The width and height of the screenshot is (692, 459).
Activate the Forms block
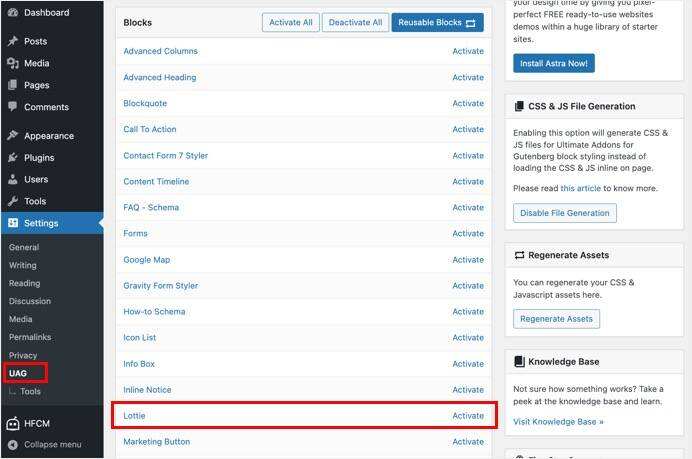pos(468,233)
